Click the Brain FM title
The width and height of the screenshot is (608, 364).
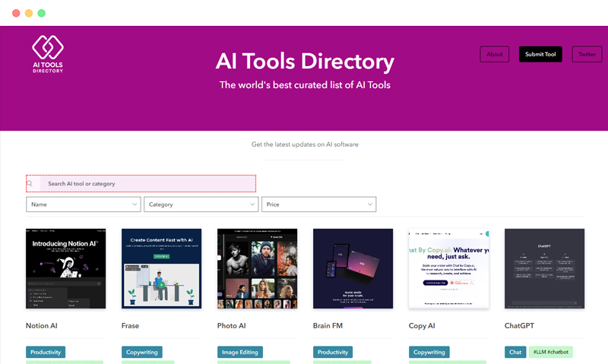click(328, 325)
